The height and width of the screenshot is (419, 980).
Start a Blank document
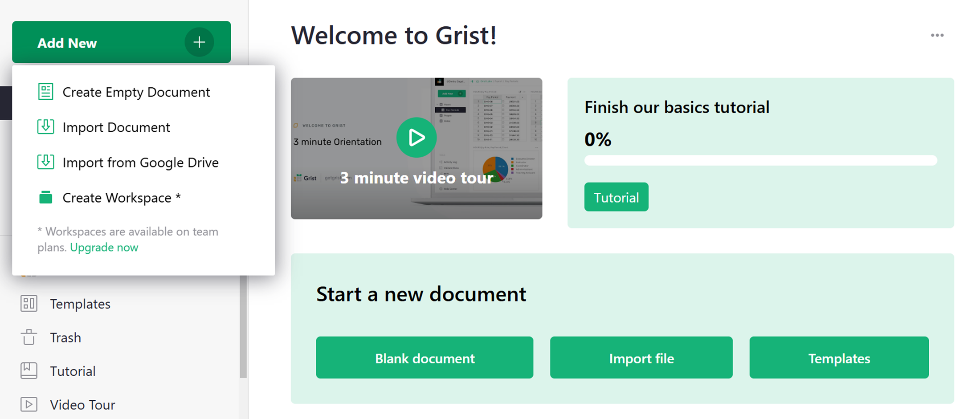[x=425, y=358]
